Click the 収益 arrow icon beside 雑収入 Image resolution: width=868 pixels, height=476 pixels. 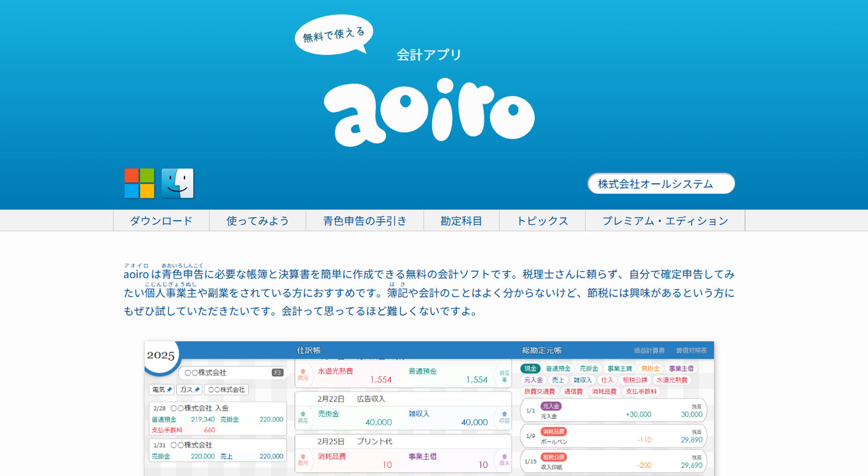click(504, 417)
